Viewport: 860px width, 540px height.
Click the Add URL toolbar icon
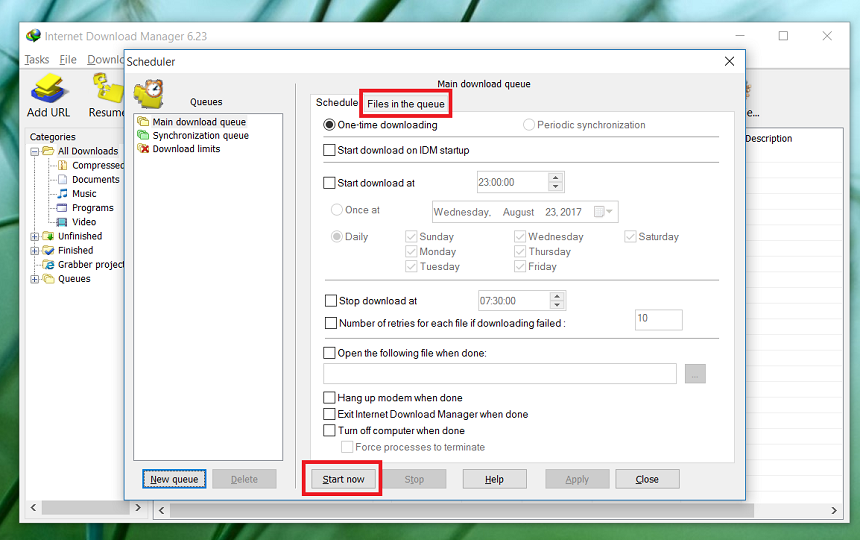point(49,89)
